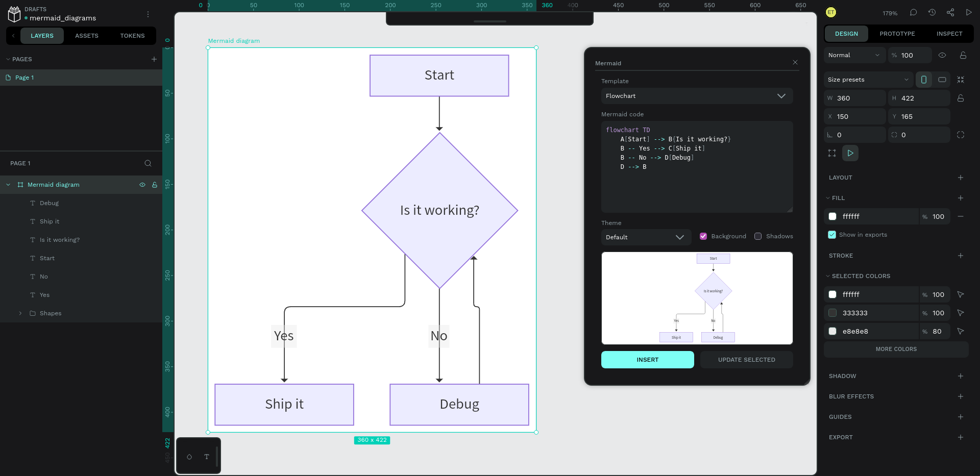
Task: Lock width and height proportions
Action: tap(961, 98)
